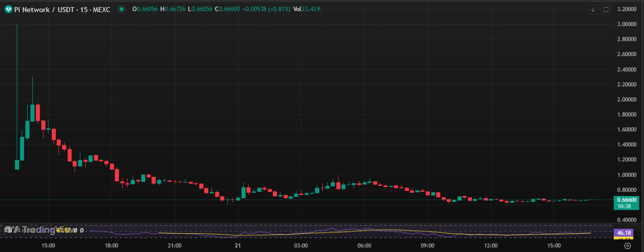Click the down arrow pane icon
The width and height of the screenshot is (644, 252).
point(593,9)
